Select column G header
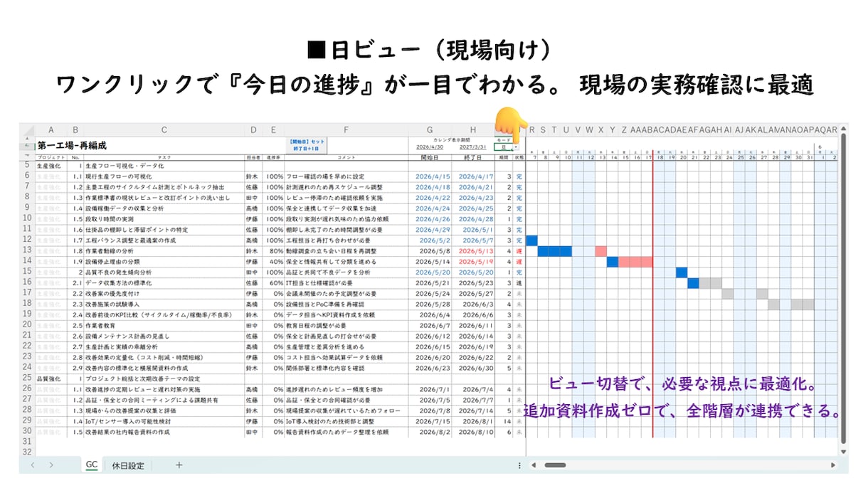868x488 pixels. pos(429,130)
